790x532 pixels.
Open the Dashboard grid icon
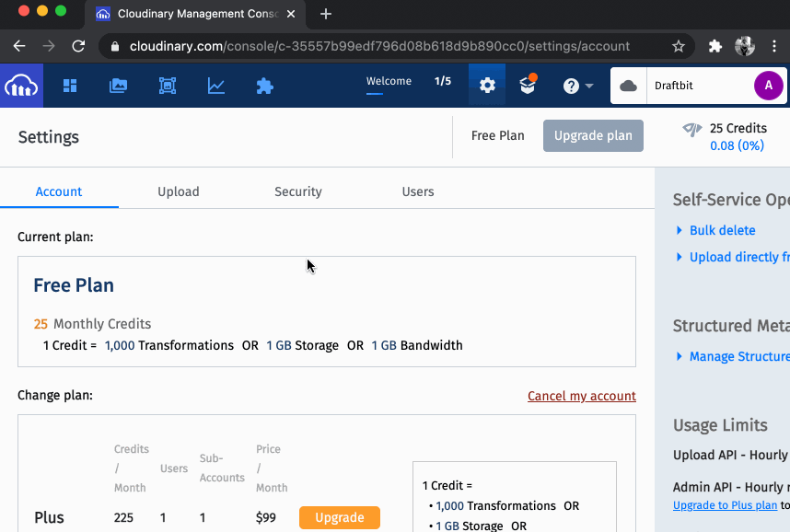point(70,86)
